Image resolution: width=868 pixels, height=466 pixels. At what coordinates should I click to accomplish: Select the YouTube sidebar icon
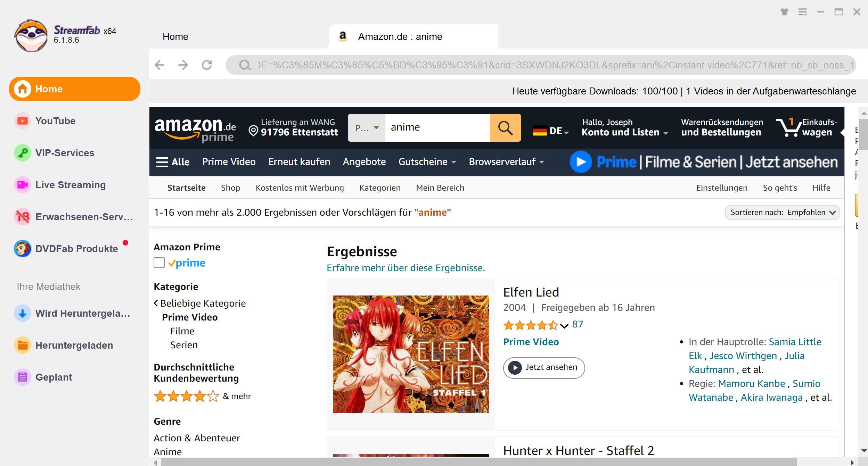pos(22,120)
